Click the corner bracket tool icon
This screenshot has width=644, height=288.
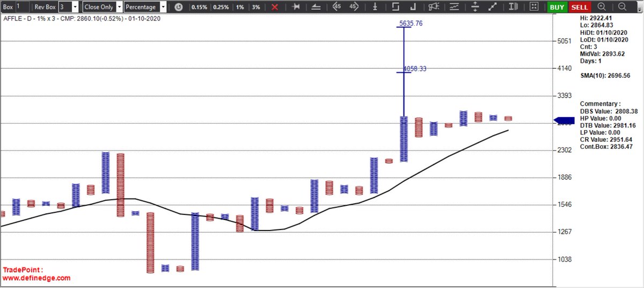(x=412, y=7)
